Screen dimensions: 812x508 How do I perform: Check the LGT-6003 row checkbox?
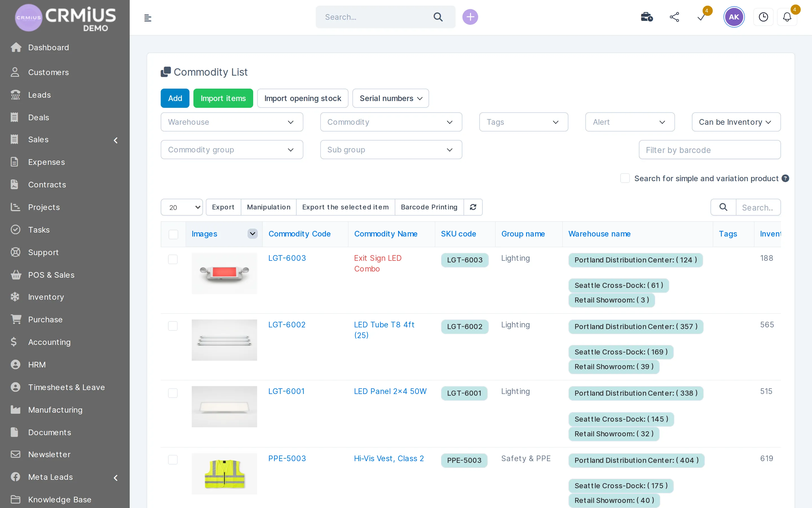173,259
